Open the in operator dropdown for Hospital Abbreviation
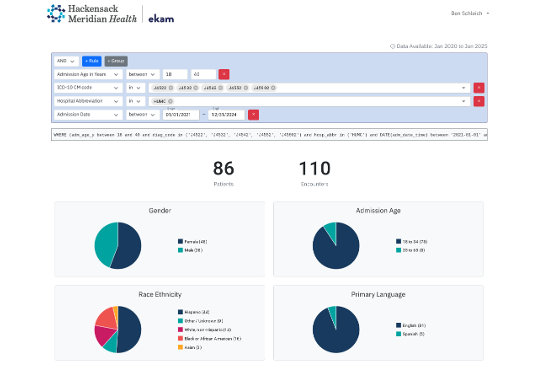This screenshot has width=538, height=371. tap(135, 101)
